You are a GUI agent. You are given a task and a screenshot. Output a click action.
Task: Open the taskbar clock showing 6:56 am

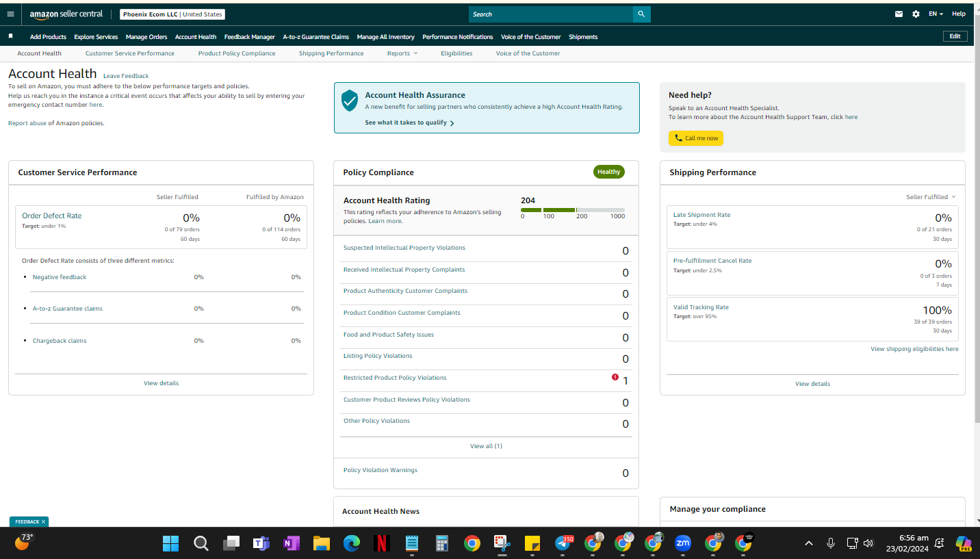point(908,543)
